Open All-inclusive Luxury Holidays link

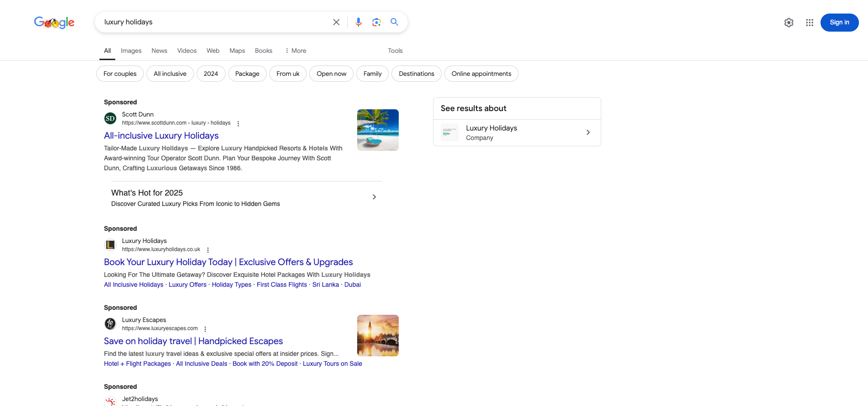pos(161,135)
